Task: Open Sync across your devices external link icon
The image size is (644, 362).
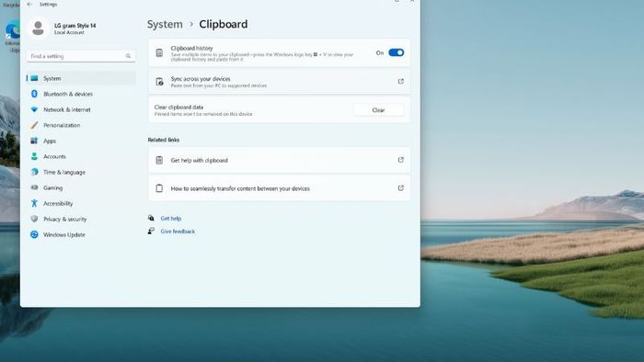Action: point(400,81)
